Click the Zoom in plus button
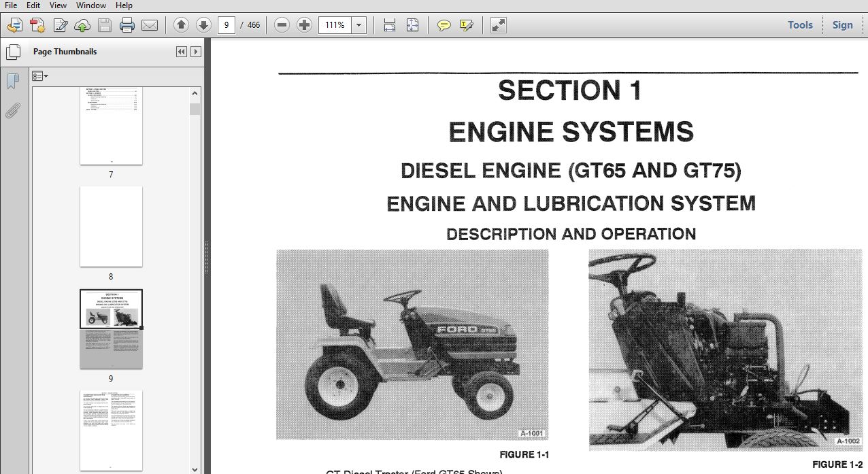The image size is (868, 474). pyautogui.click(x=304, y=25)
